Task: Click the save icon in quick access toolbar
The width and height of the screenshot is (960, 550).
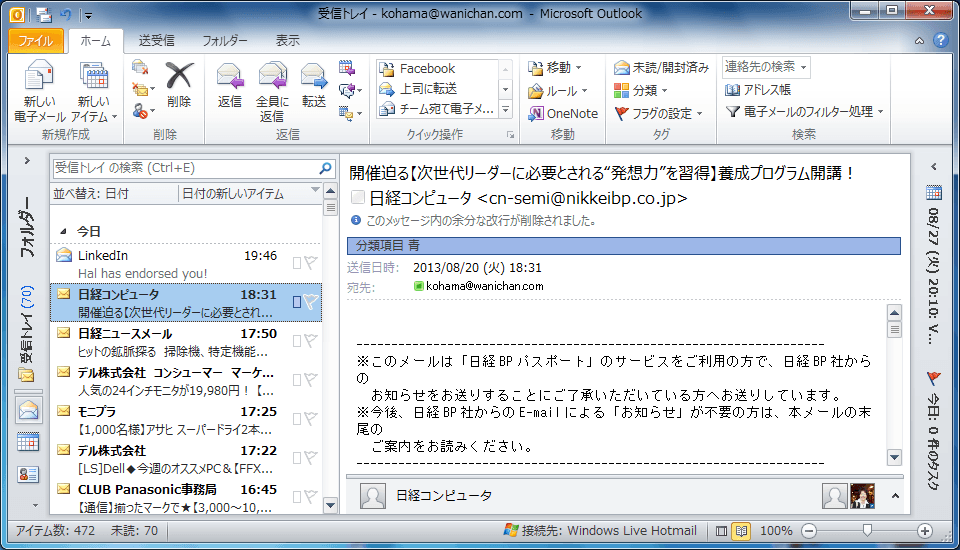Action: click(44, 15)
